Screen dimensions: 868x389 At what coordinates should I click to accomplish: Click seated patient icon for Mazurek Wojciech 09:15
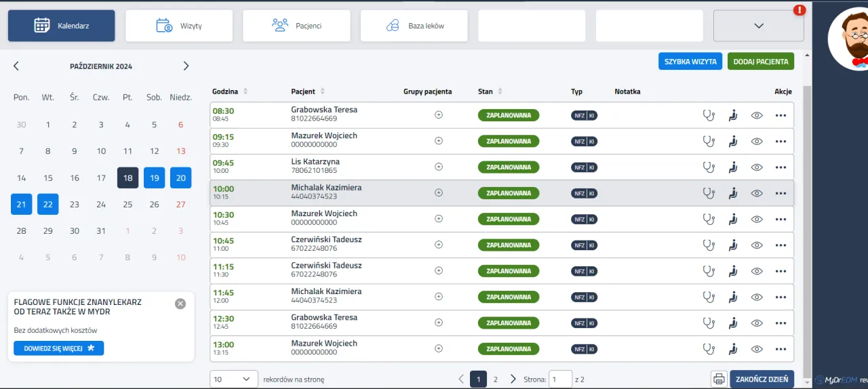(x=732, y=142)
